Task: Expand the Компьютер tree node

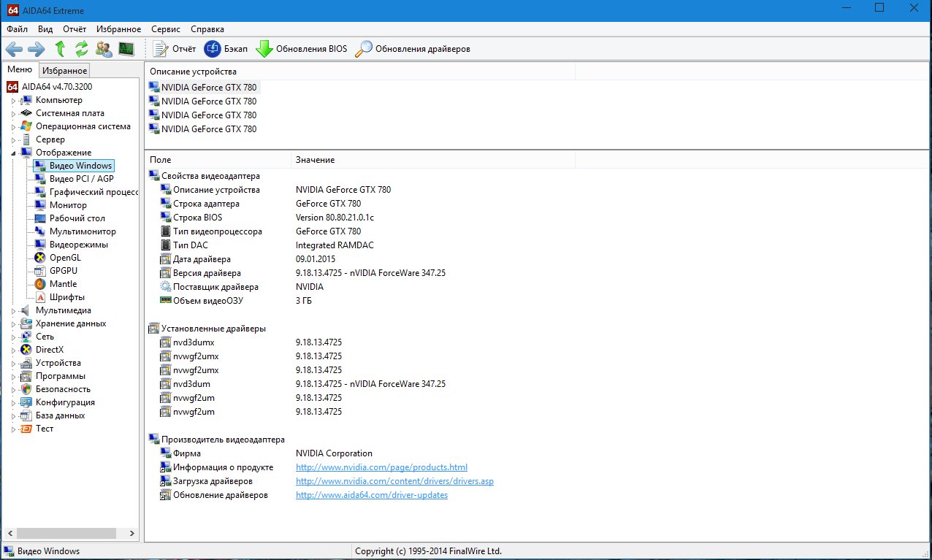Action: click(x=13, y=101)
